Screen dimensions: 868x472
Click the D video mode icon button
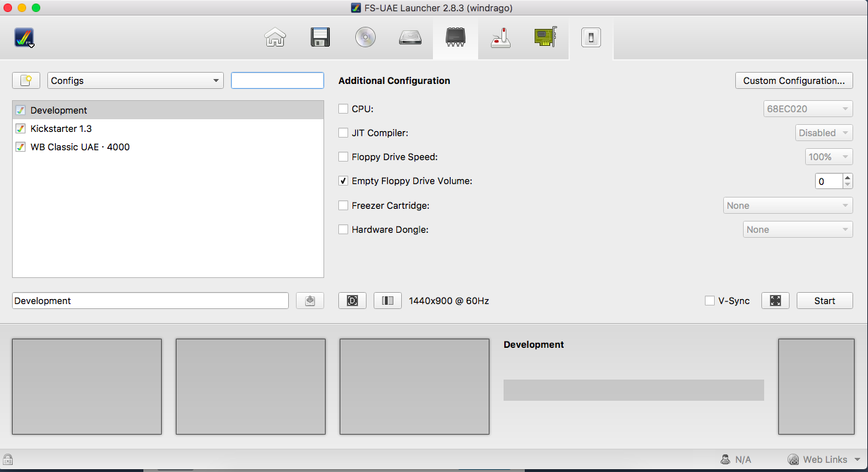coord(352,301)
